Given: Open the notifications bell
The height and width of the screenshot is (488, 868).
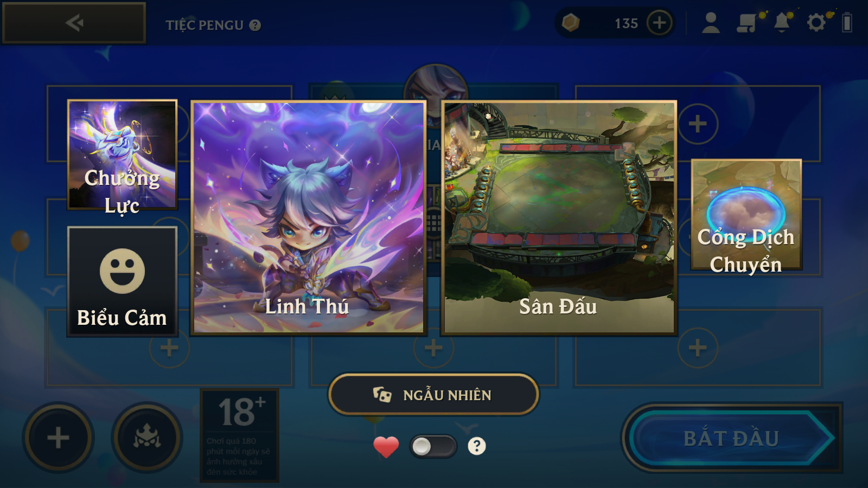Looking at the screenshot, I should [x=782, y=23].
